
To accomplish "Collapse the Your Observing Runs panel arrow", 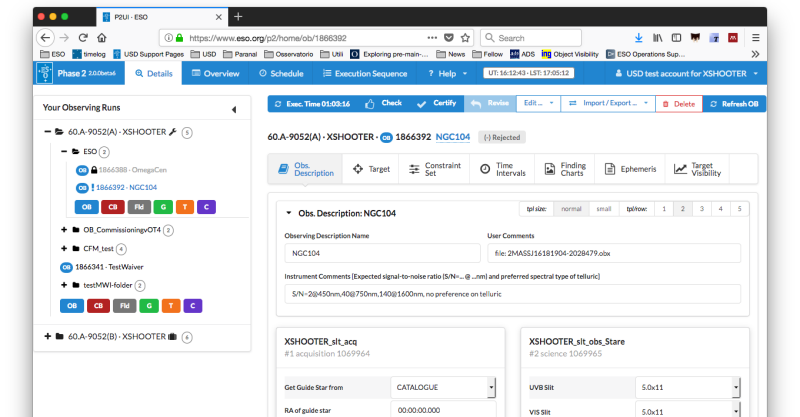I will click(x=233, y=109).
